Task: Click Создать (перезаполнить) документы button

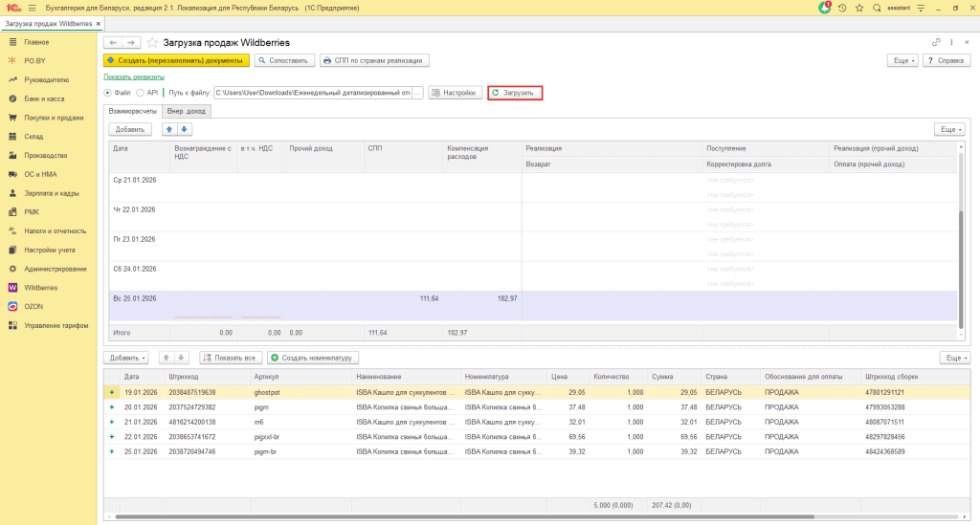Action: coord(176,60)
